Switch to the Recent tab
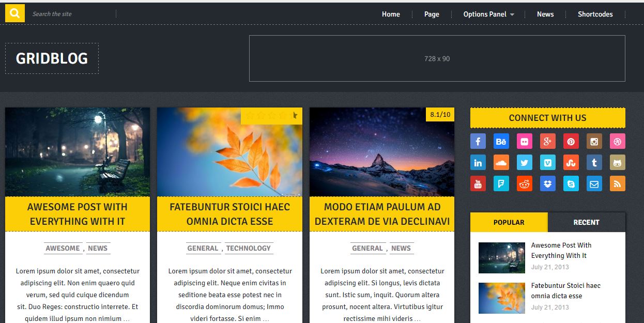The height and width of the screenshot is (323, 644). tap(586, 222)
